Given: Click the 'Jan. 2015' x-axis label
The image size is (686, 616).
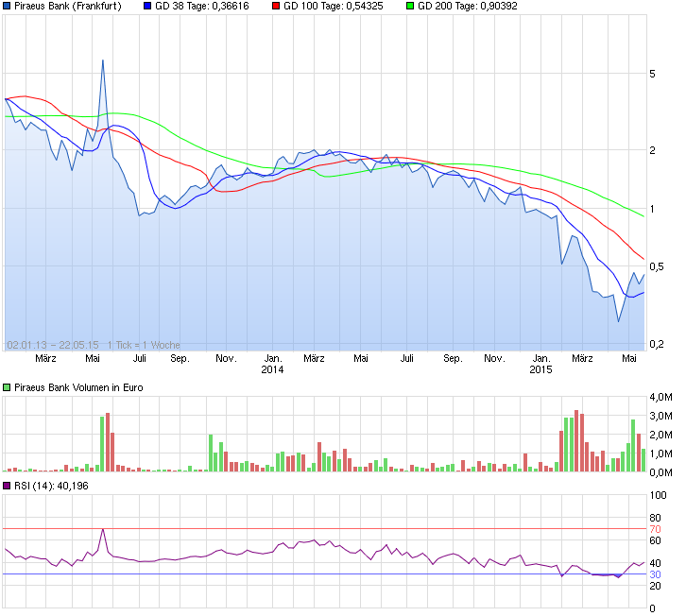Looking at the screenshot, I should click(540, 364).
